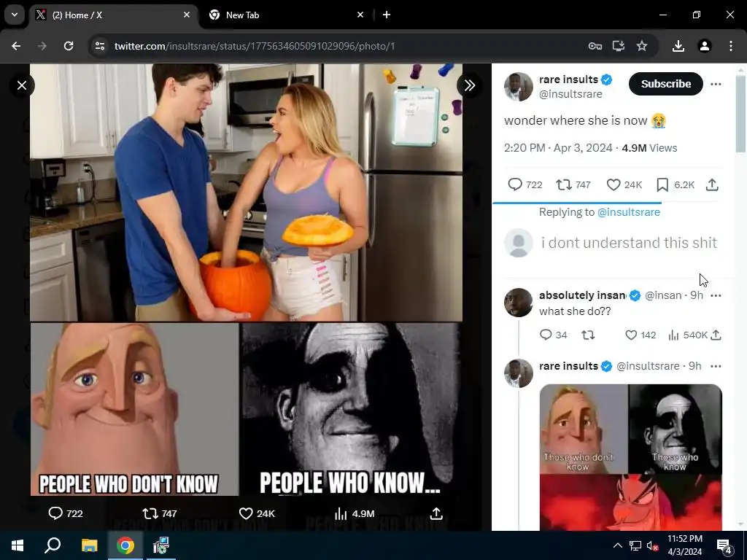Open absolutely insane's profile avatar
747x560 pixels.
519,303
